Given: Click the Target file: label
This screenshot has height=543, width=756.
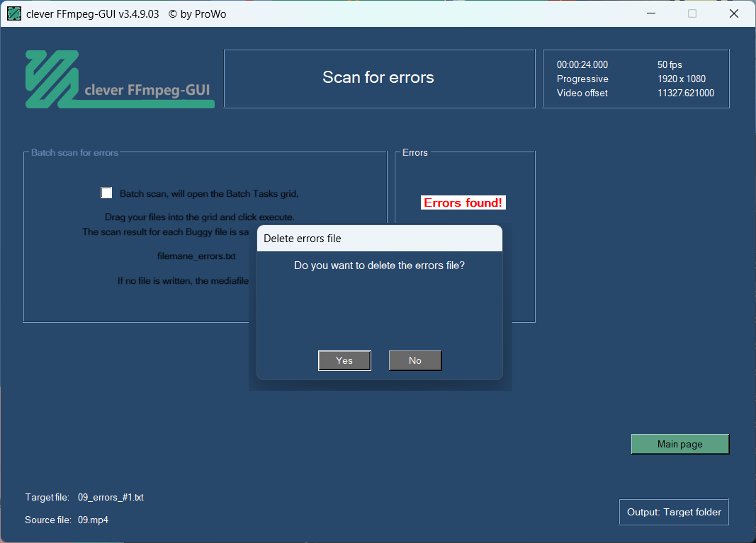Looking at the screenshot, I should point(47,497).
